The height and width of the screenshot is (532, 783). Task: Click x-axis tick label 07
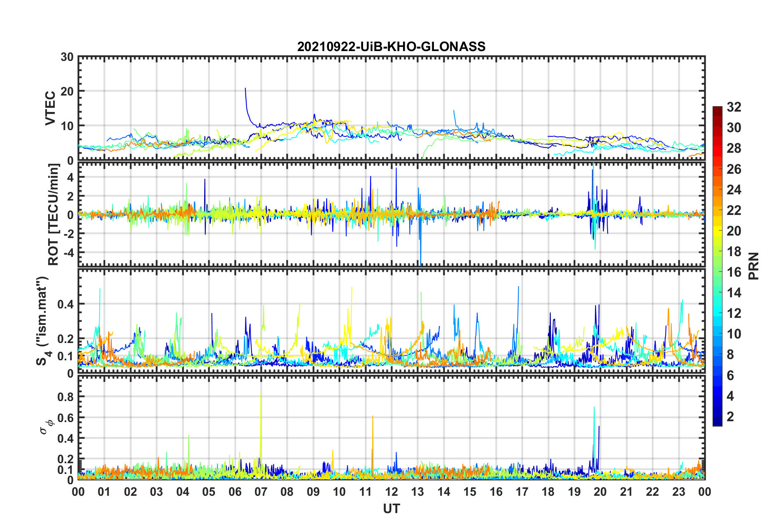[x=261, y=492]
